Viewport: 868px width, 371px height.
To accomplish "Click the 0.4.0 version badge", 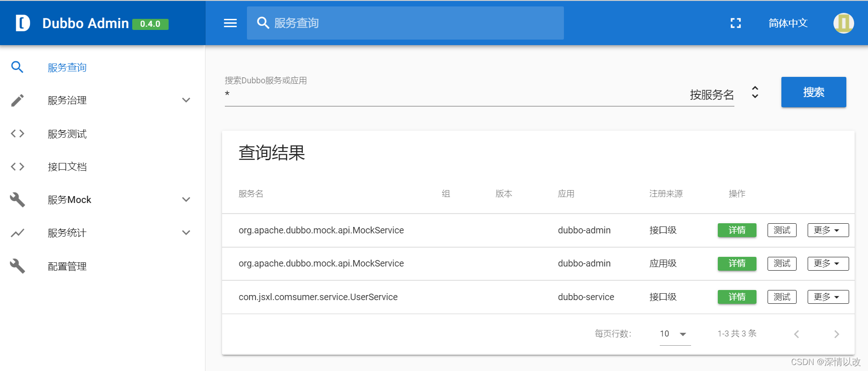I will pos(150,24).
